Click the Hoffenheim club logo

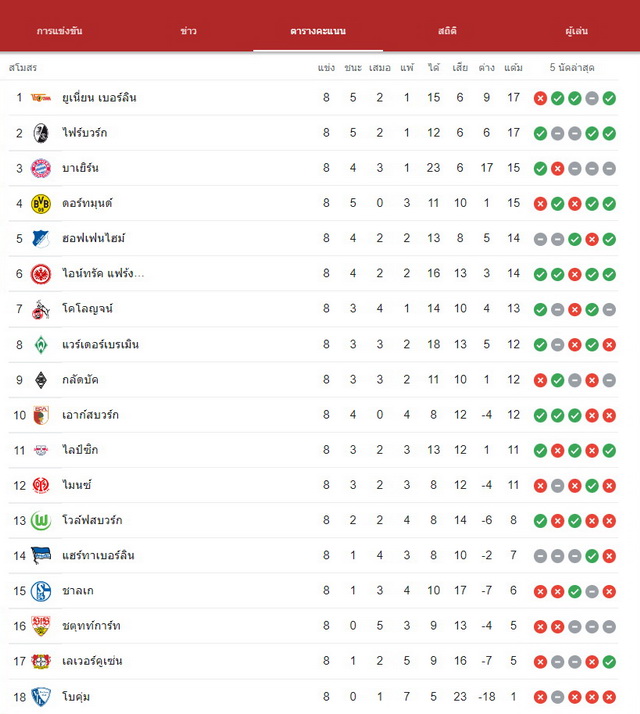[41, 239]
